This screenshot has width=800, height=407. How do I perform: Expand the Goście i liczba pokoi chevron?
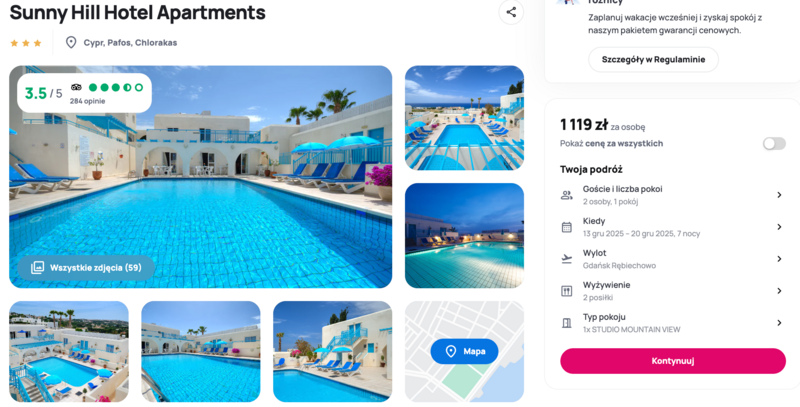(x=779, y=195)
